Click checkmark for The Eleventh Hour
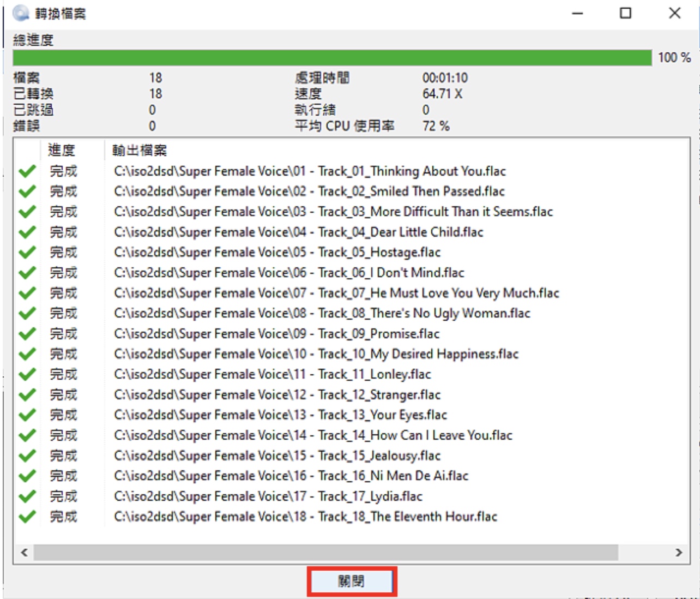Image resolution: width=700 pixels, height=599 pixels. (27, 517)
